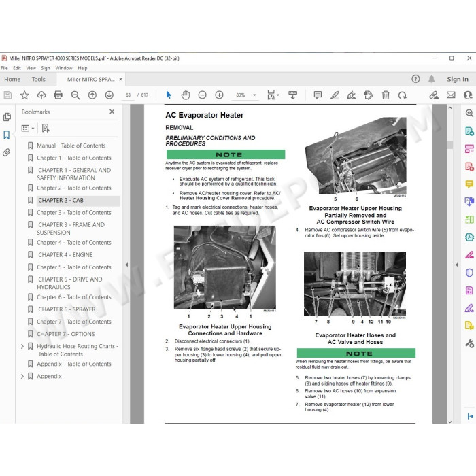Open the Help menu

tap(82, 68)
